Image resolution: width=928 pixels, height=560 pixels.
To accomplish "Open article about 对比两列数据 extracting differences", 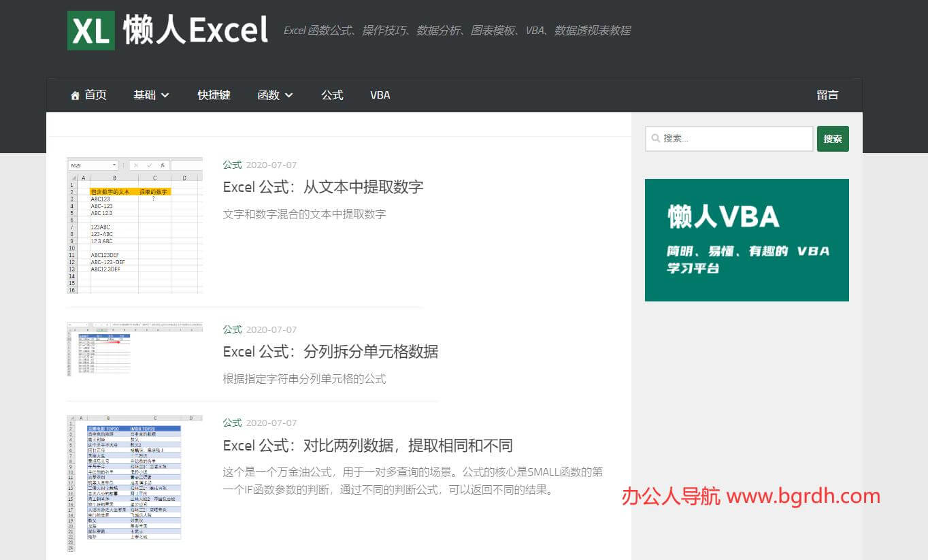I will 367,445.
